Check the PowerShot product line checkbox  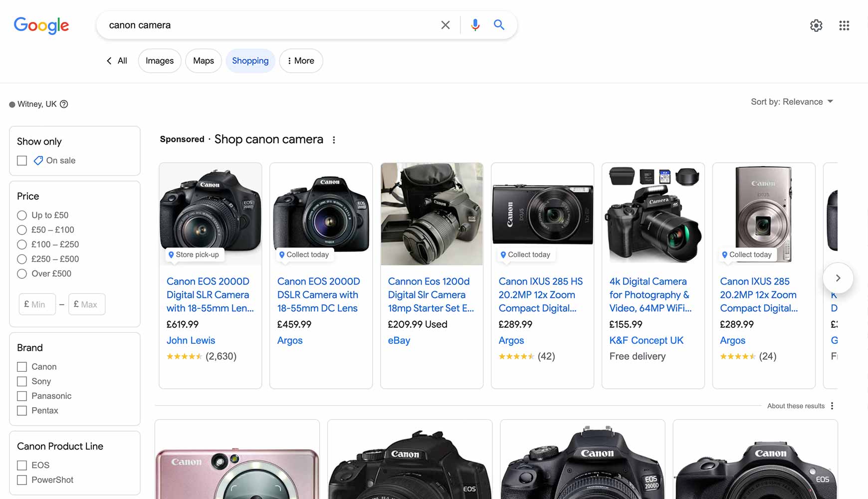pos(22,480)
